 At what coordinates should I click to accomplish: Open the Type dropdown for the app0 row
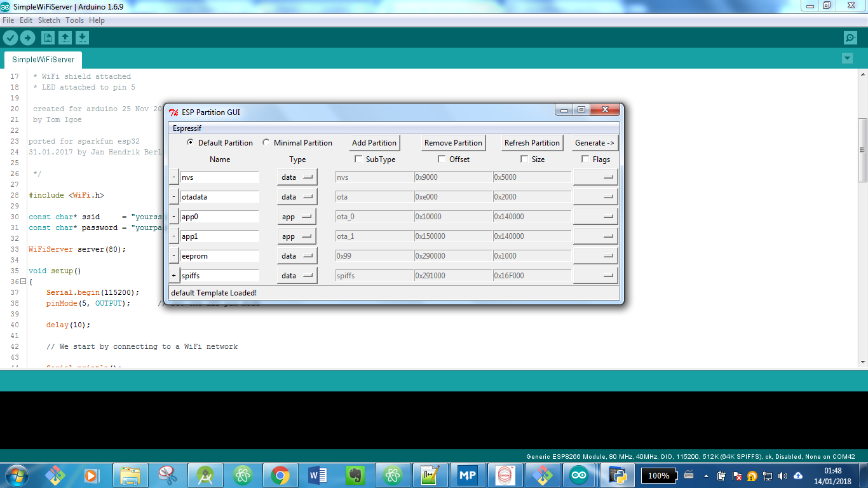297,217
